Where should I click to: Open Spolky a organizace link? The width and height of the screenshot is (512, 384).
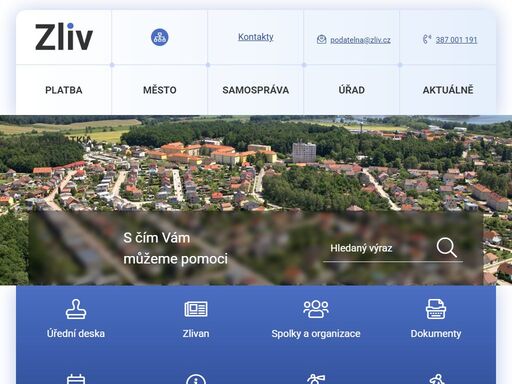(316, 334)
